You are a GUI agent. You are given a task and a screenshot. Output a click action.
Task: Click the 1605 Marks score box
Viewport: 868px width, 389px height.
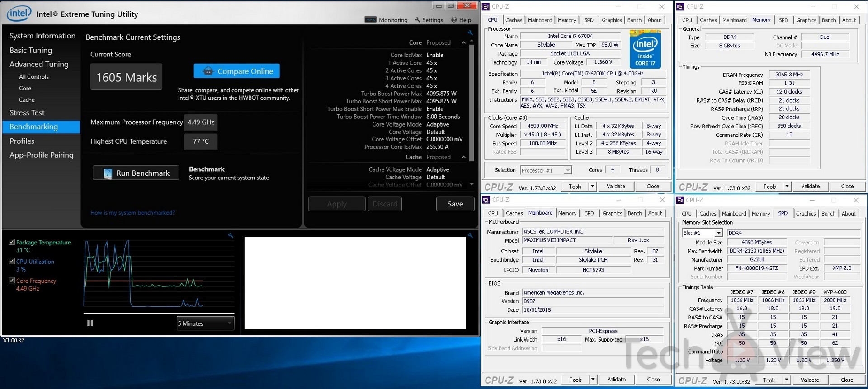[127, 77]
